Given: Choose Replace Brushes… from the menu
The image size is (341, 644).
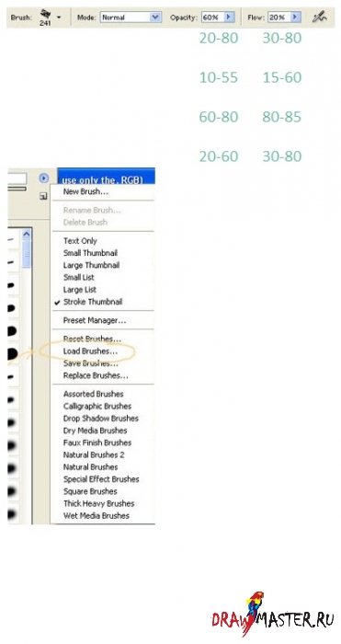Looking at the screenshot, I should coord(96,375).
